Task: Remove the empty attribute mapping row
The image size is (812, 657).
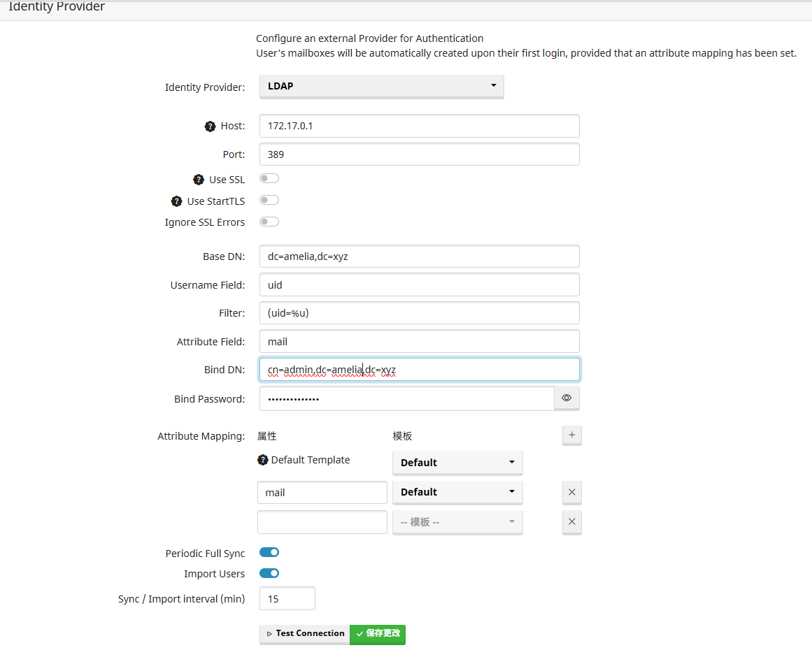Action: 571,521
